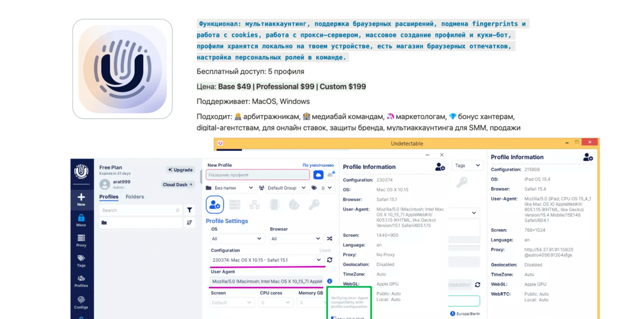Select the hardware chip tab icon
This screenshot has width=644, height=319.
[274, 205]
